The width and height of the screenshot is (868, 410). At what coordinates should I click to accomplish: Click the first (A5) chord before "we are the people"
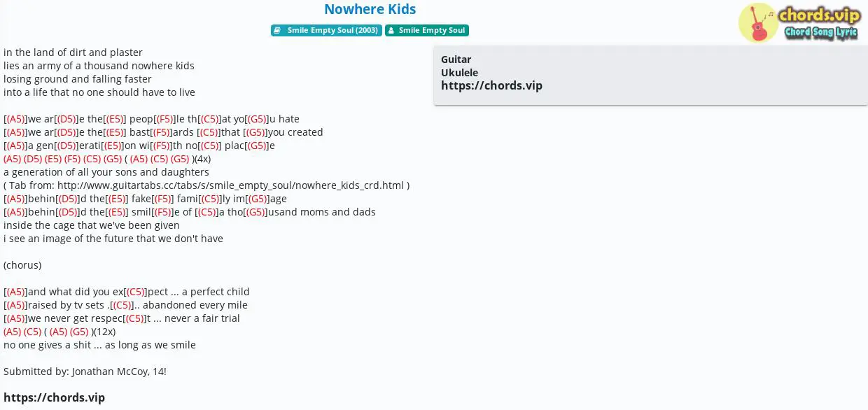tap(15, 119)
